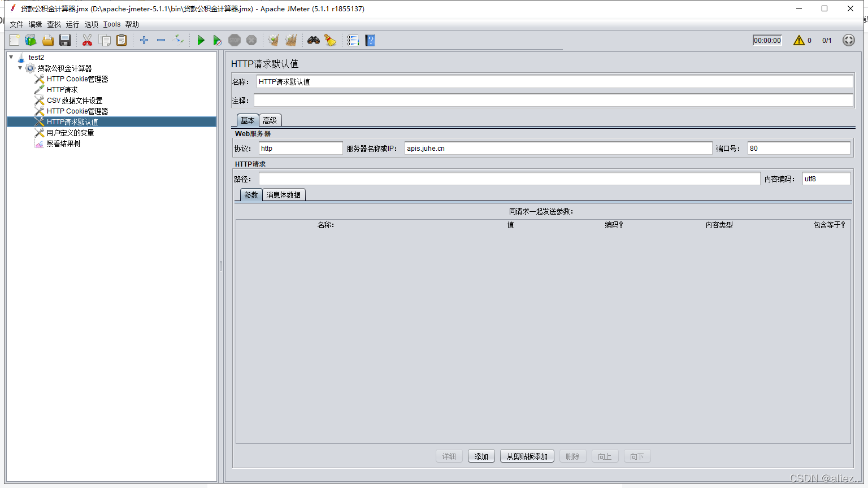
Task: Click the 内容编码 field with utf8
Action: pos(826,178)
